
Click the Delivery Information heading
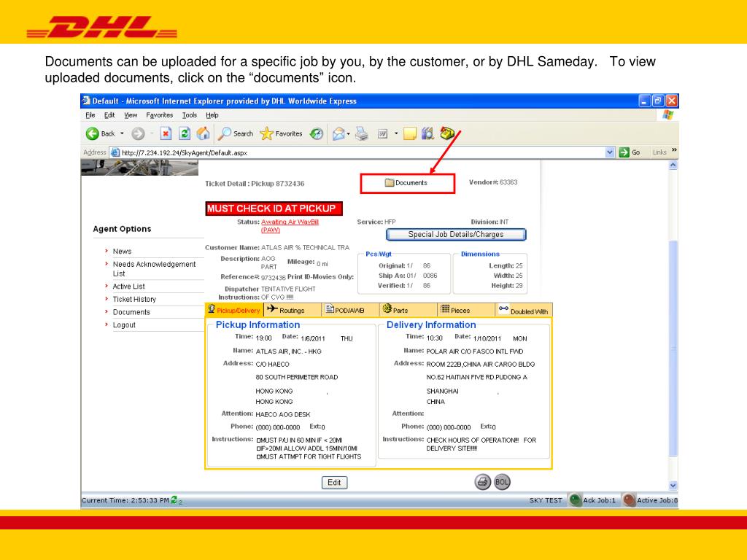click(x=431, y=324)
